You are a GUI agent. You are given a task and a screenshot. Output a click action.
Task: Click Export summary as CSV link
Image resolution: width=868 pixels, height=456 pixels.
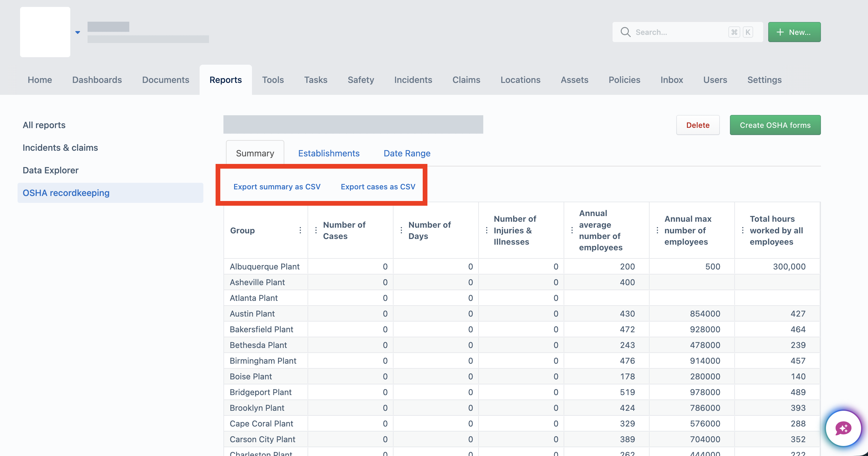[x=277, y=187]
